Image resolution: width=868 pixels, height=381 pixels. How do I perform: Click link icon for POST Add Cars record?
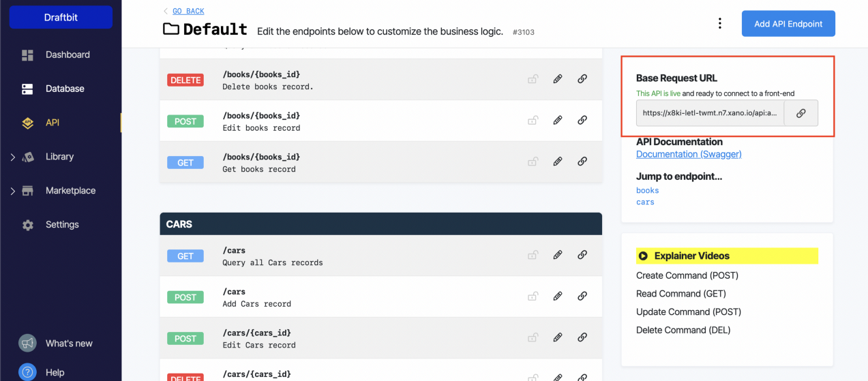coord(582,296)
